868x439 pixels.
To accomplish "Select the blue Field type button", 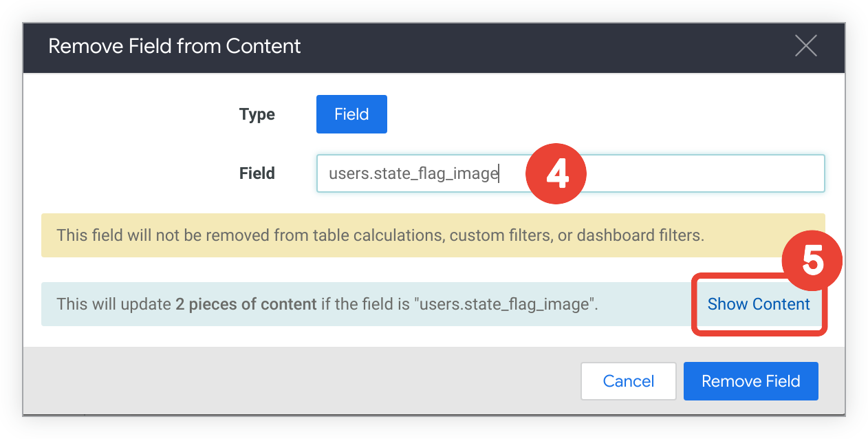I will pos(351,114).
